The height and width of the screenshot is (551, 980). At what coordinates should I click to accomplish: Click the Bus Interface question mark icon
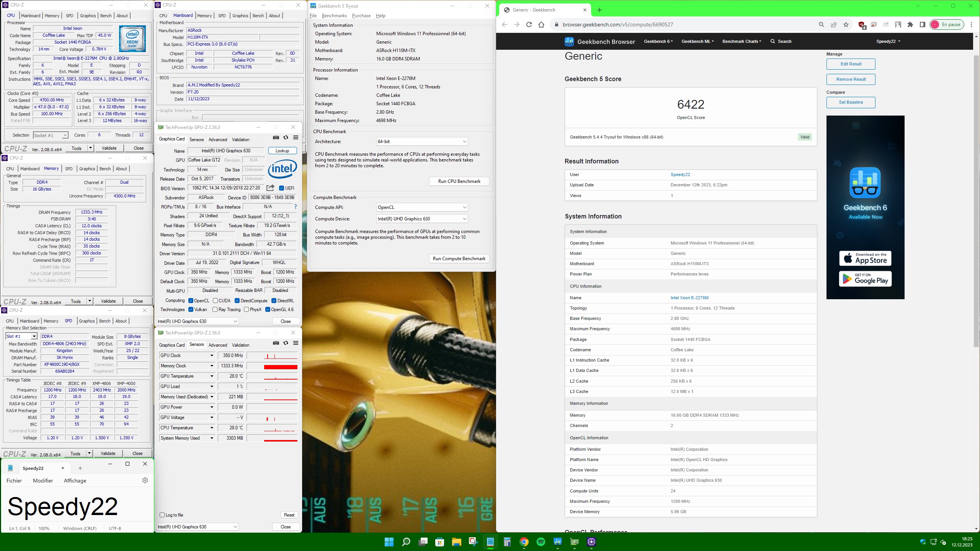[295, 207]
